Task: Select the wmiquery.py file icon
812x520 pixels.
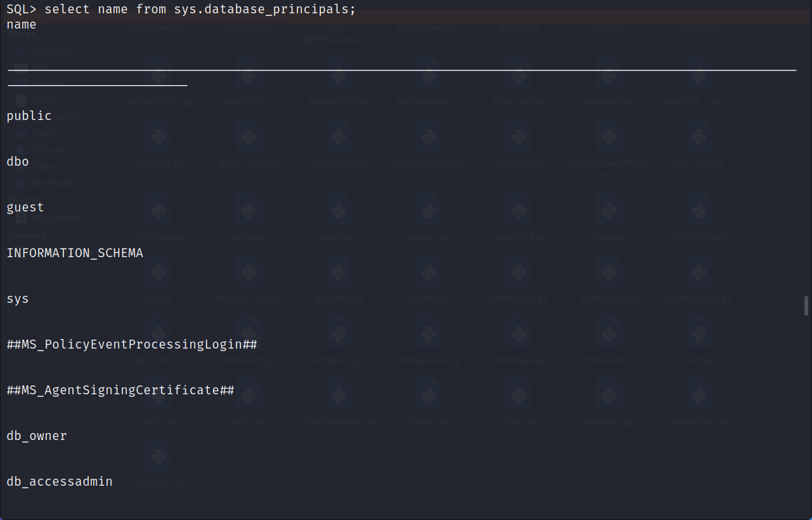Action: (x=159, y=456)
